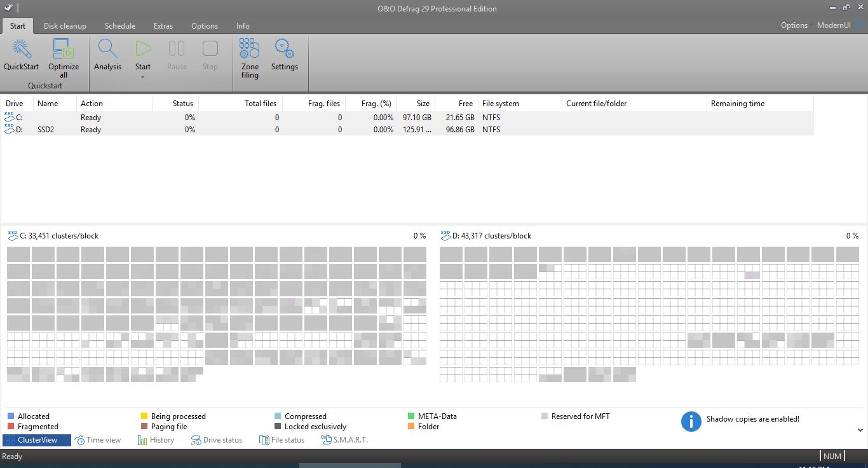
Task: Click the C: 33,451 clusters/block label
Action: tap(59, 236)
